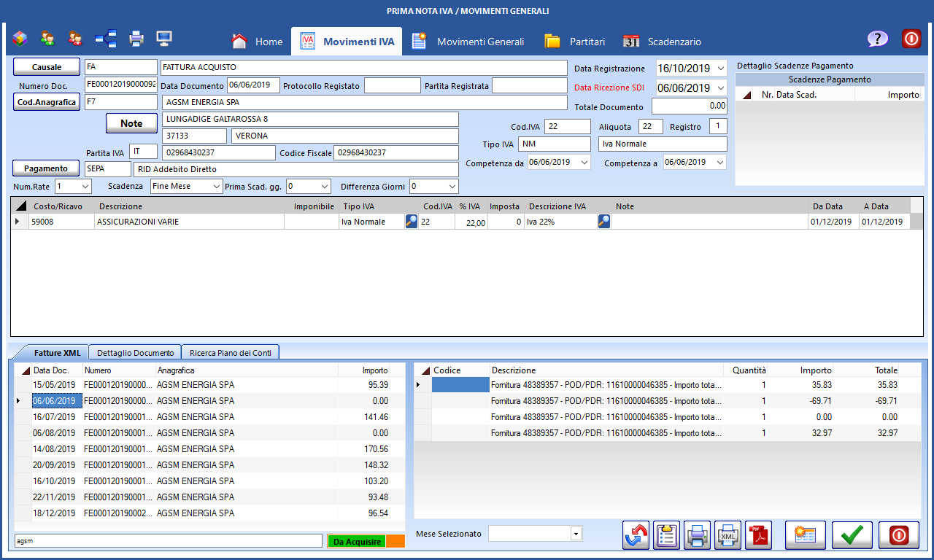This screenshot has height=560, width=934.
Task: Click the orange color box beside Da Acquisire
Action: tap(395, 541)
